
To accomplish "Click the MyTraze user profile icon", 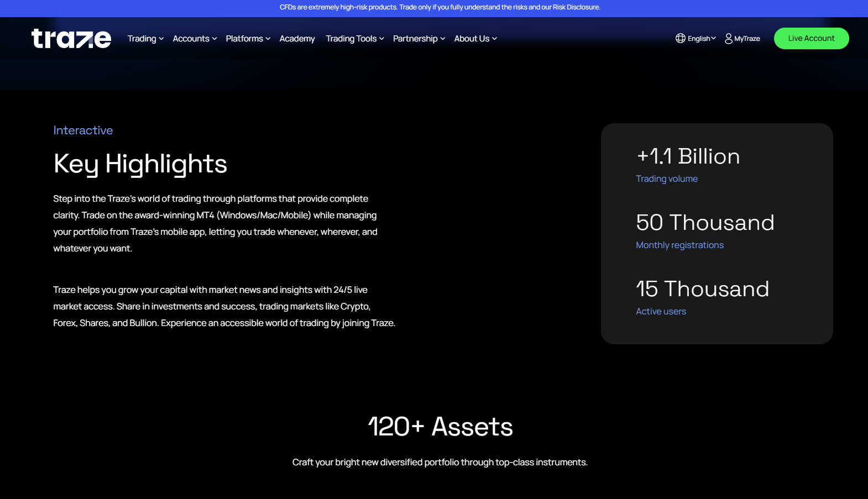I will tap(729, 38).
